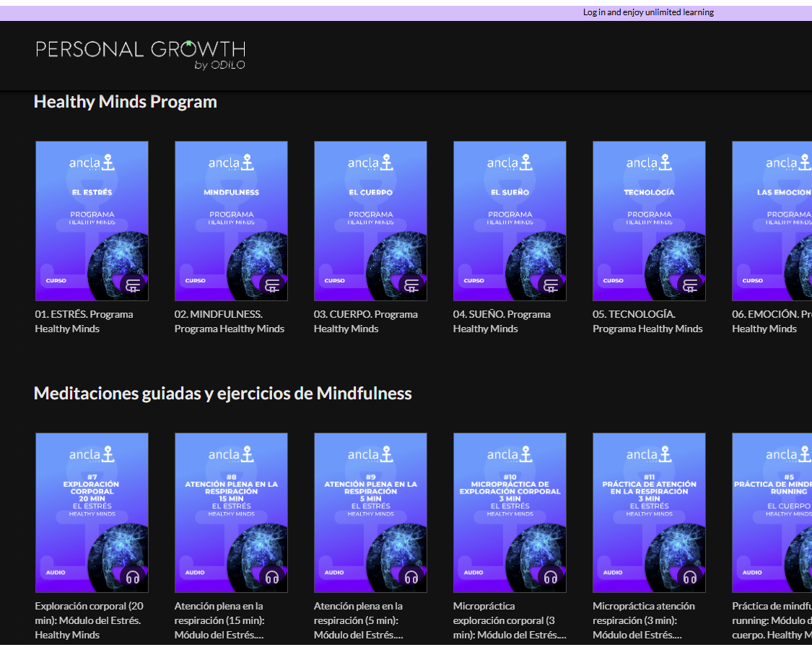
Task: Open the 'Log in and enjoy unlimited learning' banner
Action: pos(647,12)
